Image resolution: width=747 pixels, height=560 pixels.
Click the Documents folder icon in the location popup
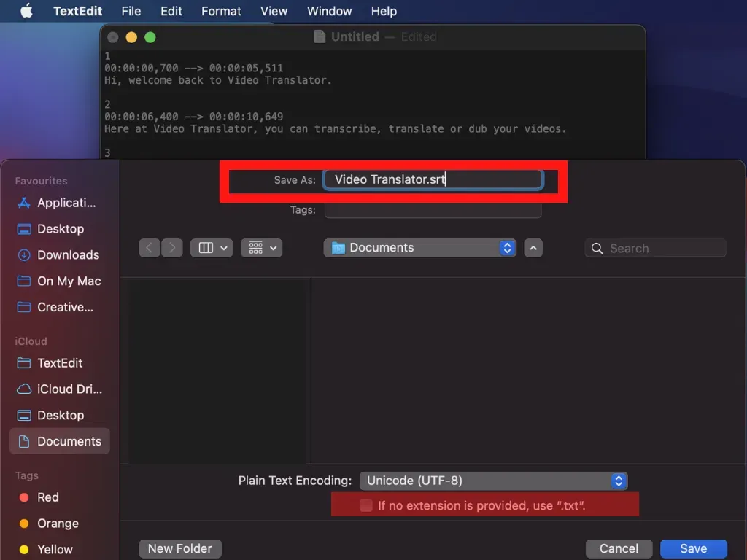pyautogui.click(x=338, y=248)
